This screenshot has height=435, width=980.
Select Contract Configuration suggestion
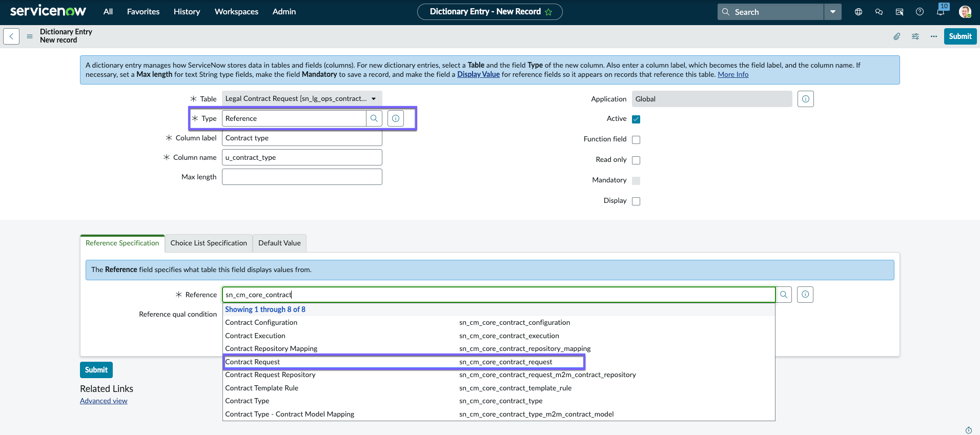pos(499,323)
